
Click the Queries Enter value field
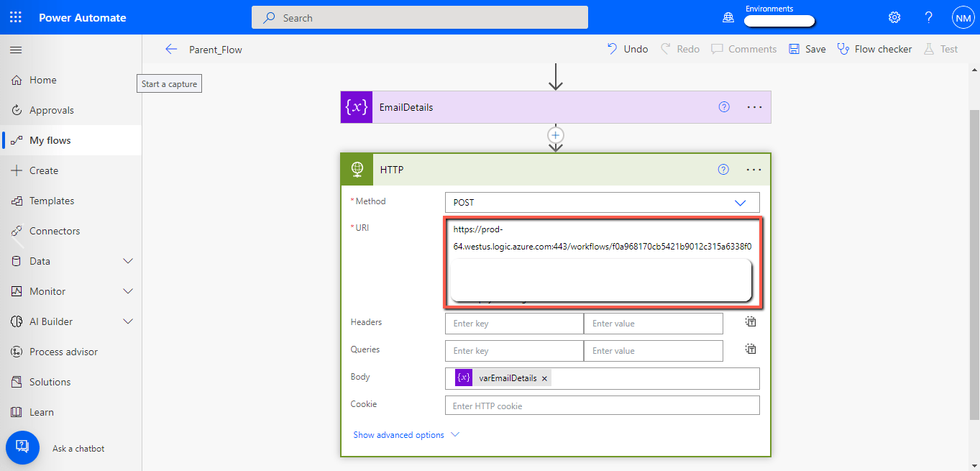654,351
